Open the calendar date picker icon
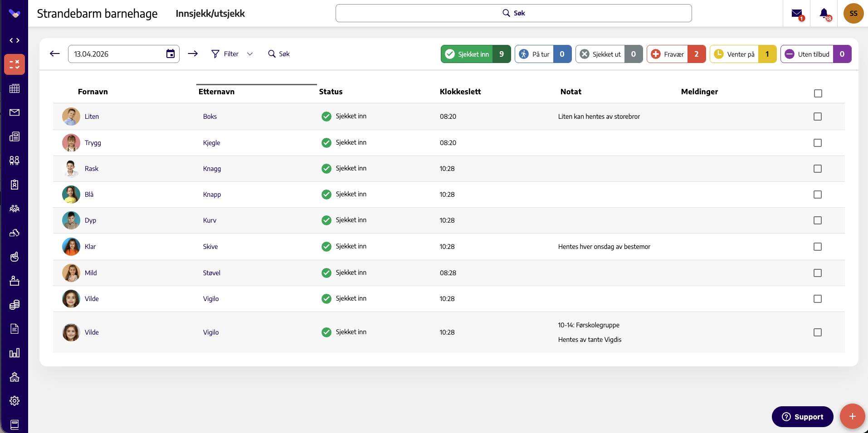This screenshot has width=868, height=433. coord(171,54)
